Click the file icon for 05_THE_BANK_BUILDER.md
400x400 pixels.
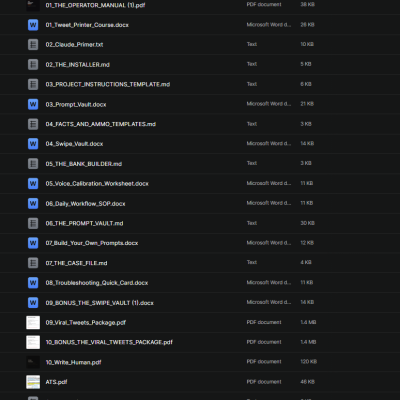[x=33, y=164]
